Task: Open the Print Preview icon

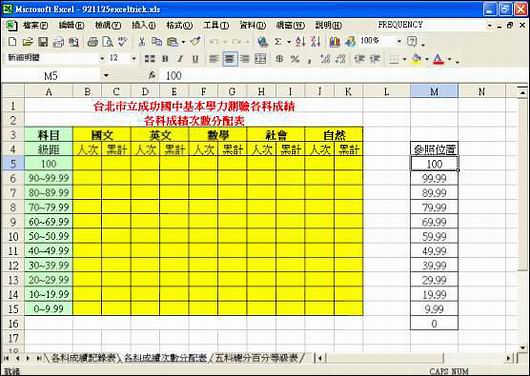Action: click(x=108, y=42)
